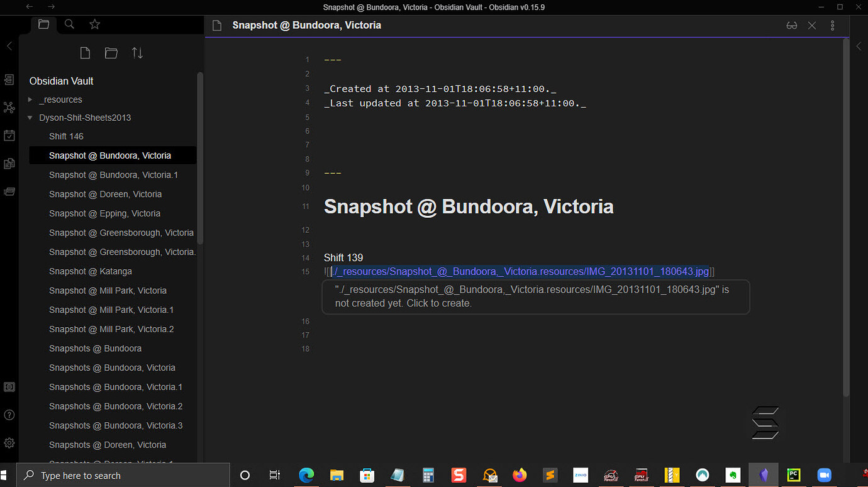Screen dimensions: 868x487
Task: Create a new note
Action: [85, 53]
